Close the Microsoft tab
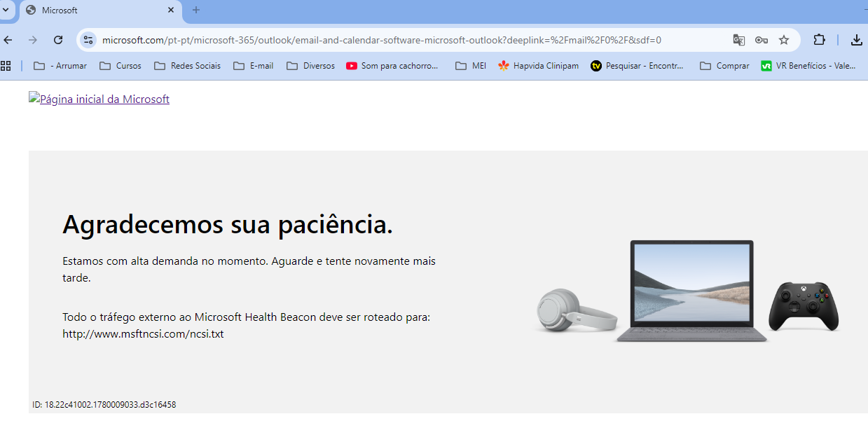 click(x=172, y=11)
